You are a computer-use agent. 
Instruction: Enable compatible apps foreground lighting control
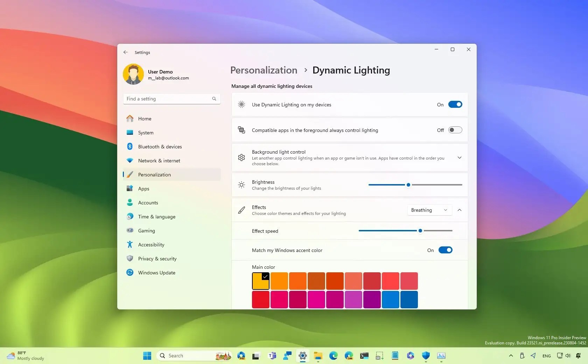[455, 130]
